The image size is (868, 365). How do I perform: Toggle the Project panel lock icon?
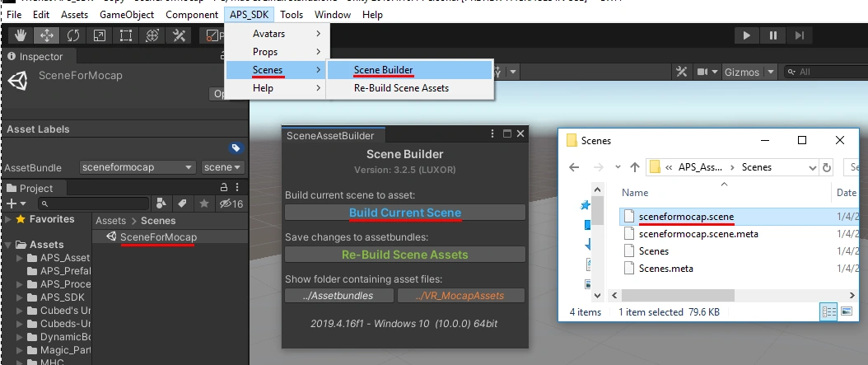coord(224,187)
